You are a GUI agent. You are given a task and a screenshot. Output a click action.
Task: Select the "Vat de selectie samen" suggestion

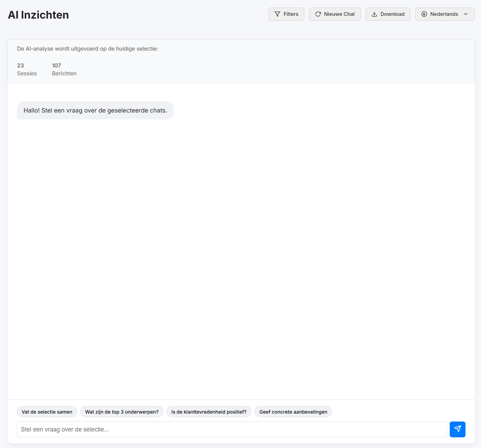[46, 412]
